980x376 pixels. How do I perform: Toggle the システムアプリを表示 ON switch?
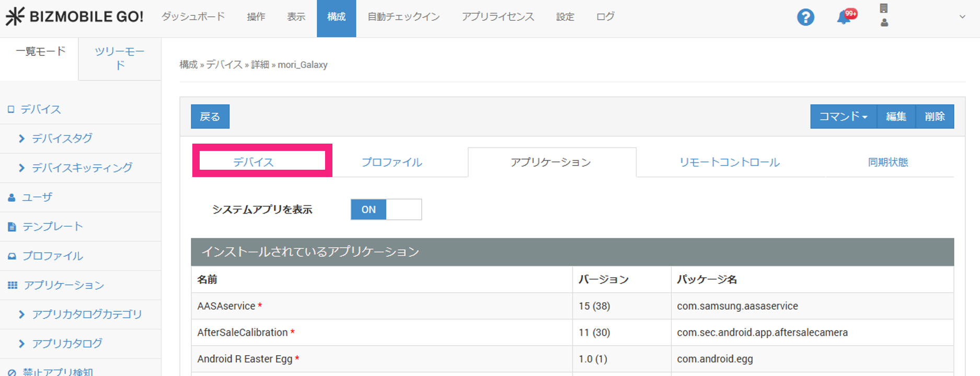point(386,209)
